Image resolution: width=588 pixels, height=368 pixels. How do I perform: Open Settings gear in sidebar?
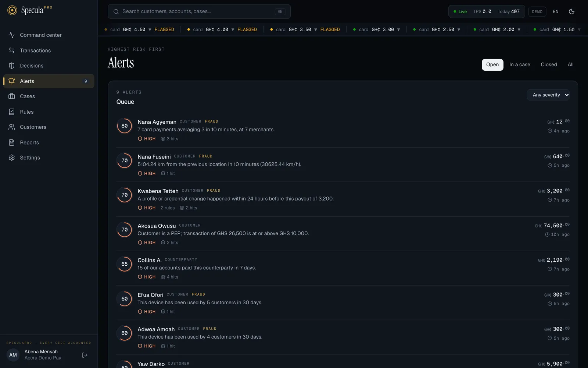(x=12, y=158)
